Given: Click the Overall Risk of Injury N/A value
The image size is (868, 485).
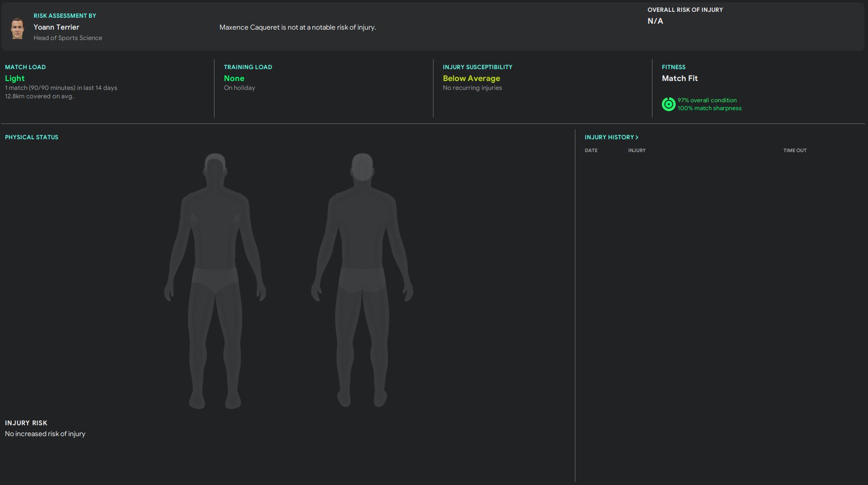Looking at the screenshot, I should pos(655,21).
